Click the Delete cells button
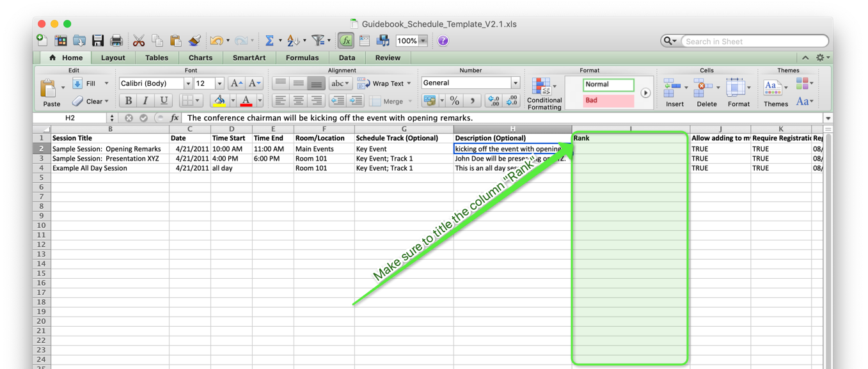868x369 pixels. [x=706, y=93]
